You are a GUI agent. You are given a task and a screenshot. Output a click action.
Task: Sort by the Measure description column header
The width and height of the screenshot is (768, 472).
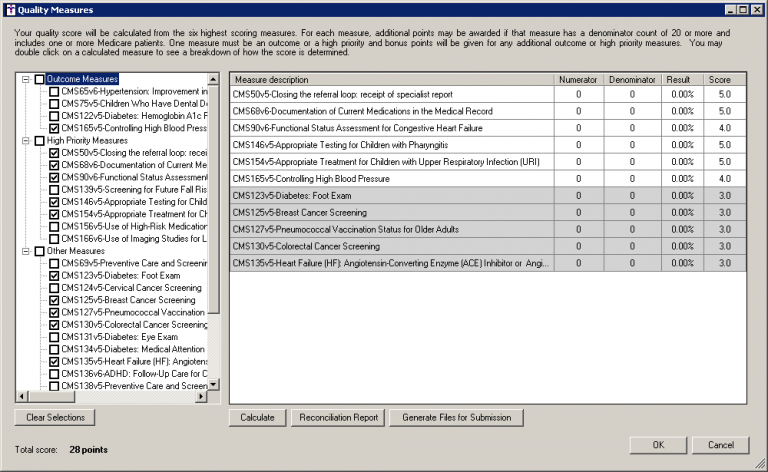391,79
